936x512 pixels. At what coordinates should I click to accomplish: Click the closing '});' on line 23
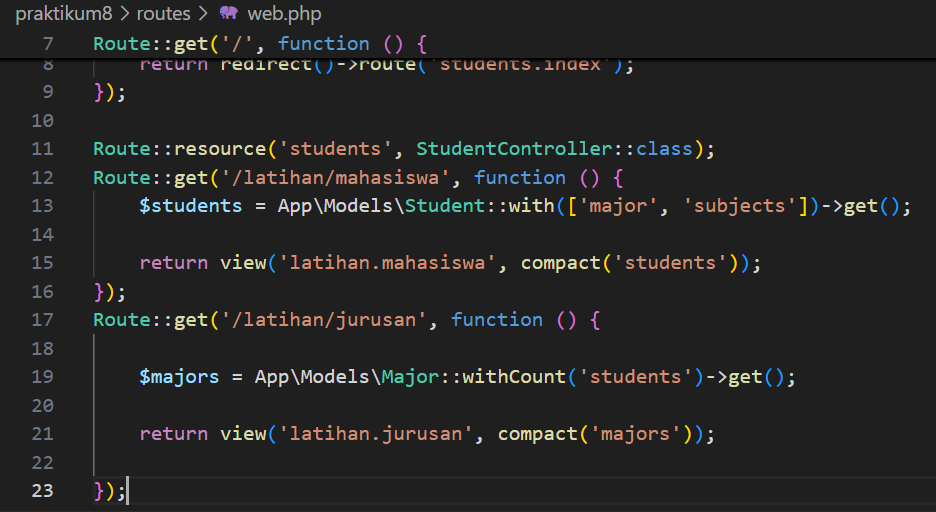[110, 491]
